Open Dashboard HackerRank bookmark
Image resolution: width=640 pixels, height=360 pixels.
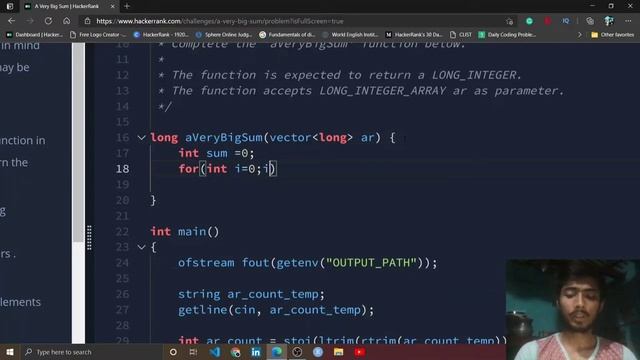[x=35, y=35]
